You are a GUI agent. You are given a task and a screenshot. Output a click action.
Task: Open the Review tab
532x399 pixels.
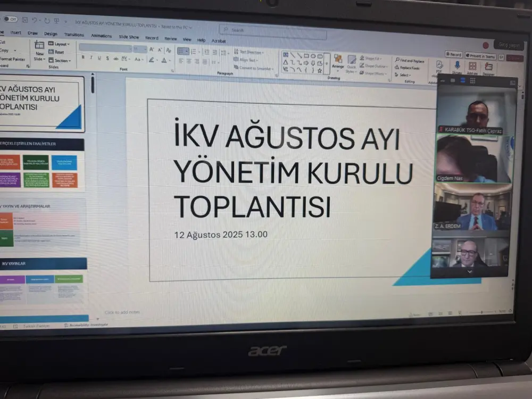(171, 39)
